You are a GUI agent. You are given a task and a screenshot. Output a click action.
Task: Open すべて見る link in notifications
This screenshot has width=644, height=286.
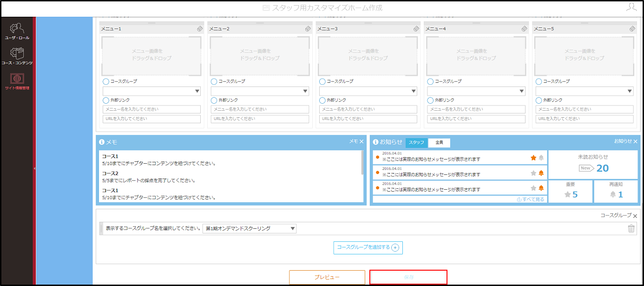(x=530, y=199)
